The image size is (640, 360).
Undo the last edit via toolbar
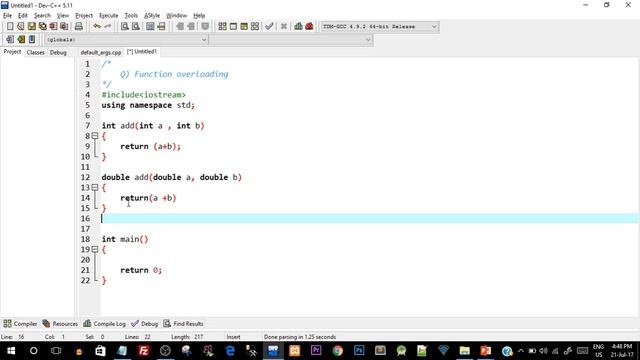point(97,27)
